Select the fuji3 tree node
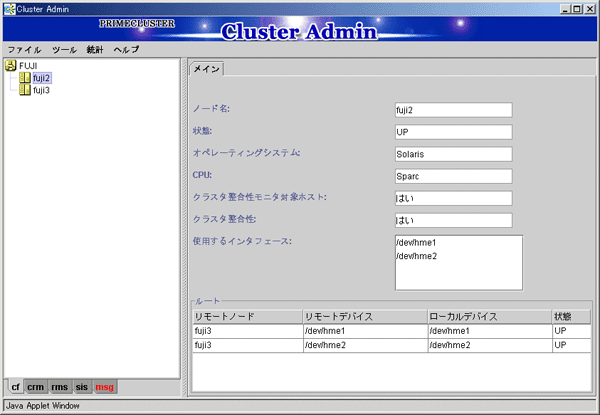600x415 pixels. pyautogui.click(x=41, y=90)
